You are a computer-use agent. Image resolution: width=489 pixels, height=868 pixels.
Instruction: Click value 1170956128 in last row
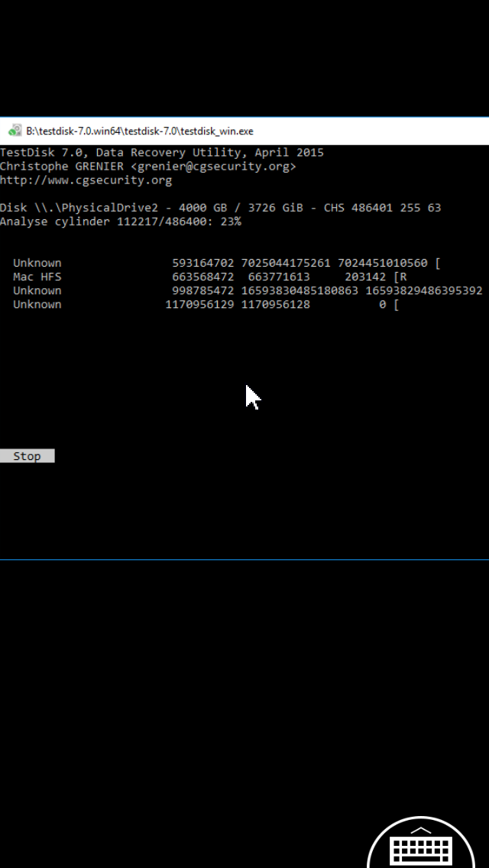275,304
